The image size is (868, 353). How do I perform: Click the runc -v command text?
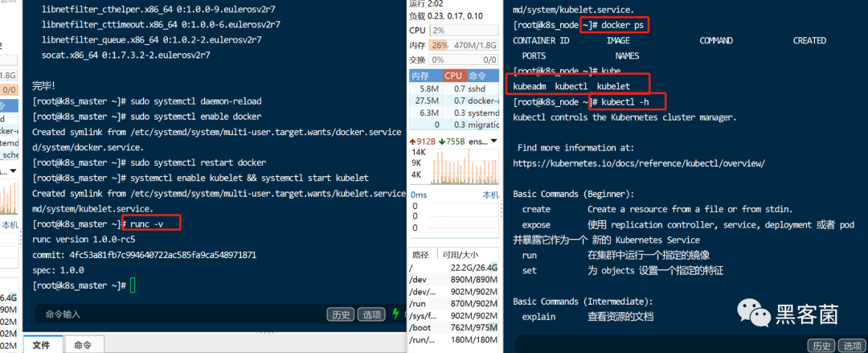[x=147, y=224]
